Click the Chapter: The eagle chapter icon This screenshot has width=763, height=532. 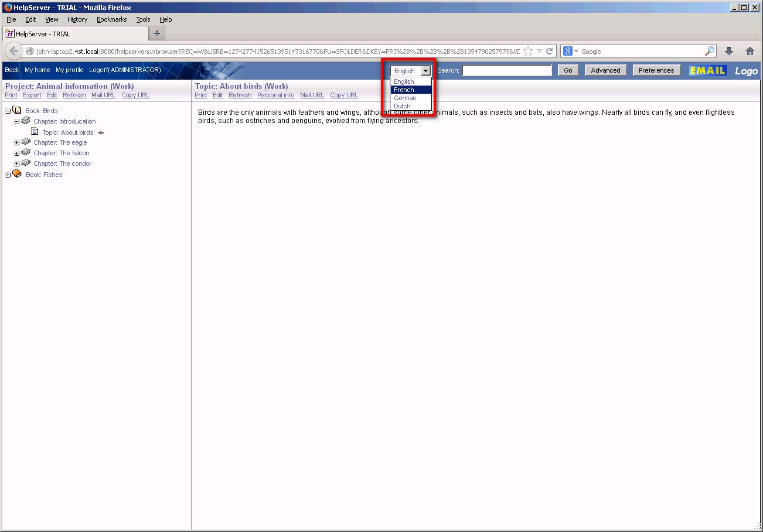(27, 142)
